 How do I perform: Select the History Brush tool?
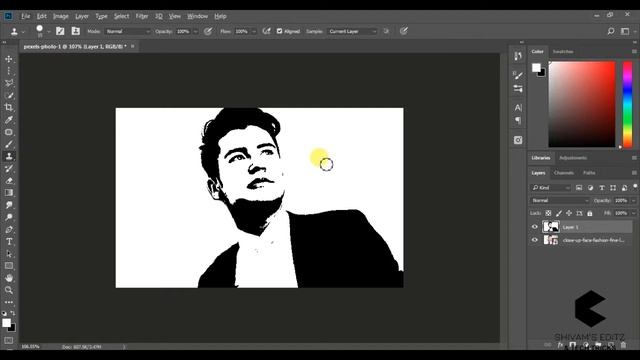9,169
